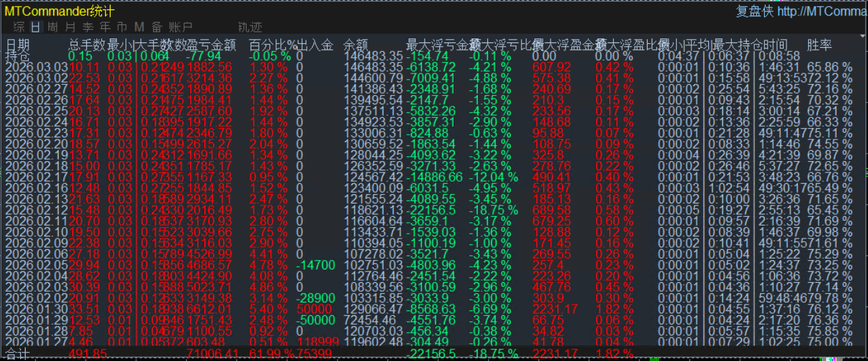The width and height of the screenshot is (868, 361).
Task: Select the 2026.02.25 date row
Action: pyautogui.click(x=36, y=110)
